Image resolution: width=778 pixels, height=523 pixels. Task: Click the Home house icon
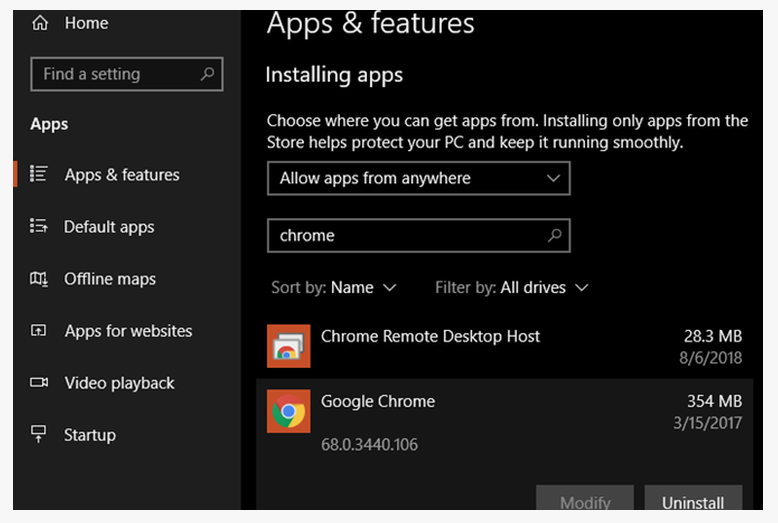pyautogui.click(x=40, y=23)
